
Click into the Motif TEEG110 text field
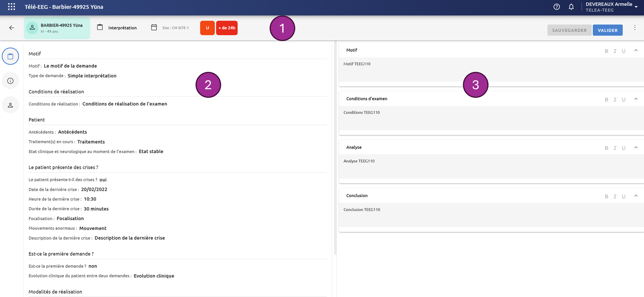(x=491, y=70)
